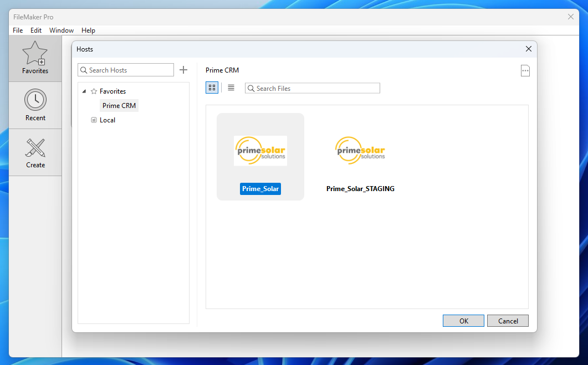588x365 pixels.
Task: Click the star icon beside Favorites
Action: click(x=94, y=91)
